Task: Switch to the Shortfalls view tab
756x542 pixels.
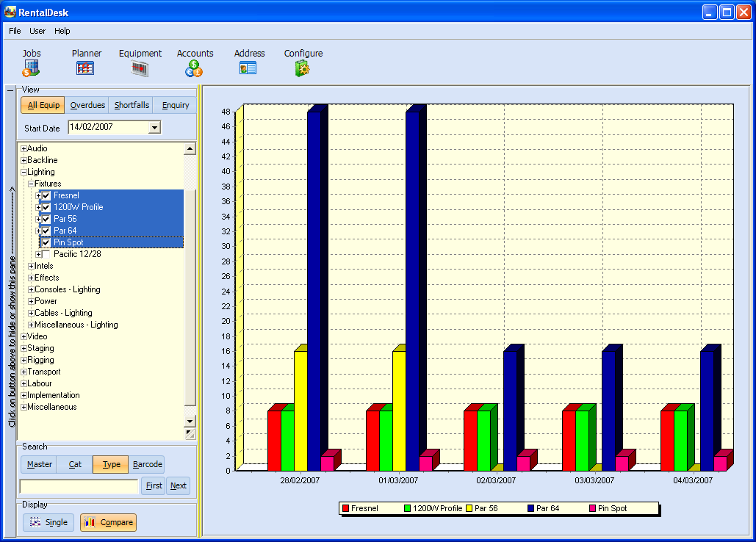Action: click(132, 105)
